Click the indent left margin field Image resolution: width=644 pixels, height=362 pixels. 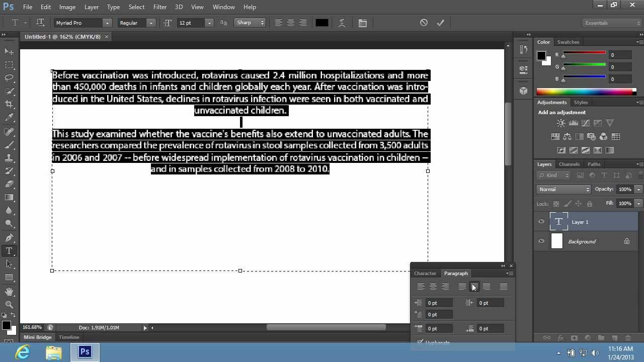coord(439,303)
